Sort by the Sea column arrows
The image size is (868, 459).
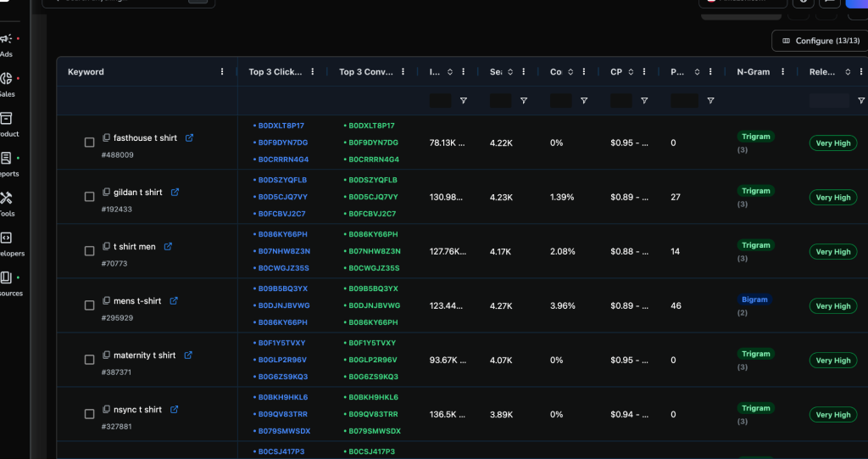tap(510, 71)
